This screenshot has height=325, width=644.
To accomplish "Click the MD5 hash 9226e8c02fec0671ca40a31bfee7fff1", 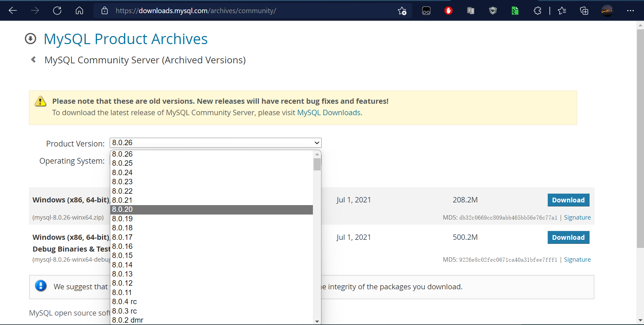I will point(508,260).
